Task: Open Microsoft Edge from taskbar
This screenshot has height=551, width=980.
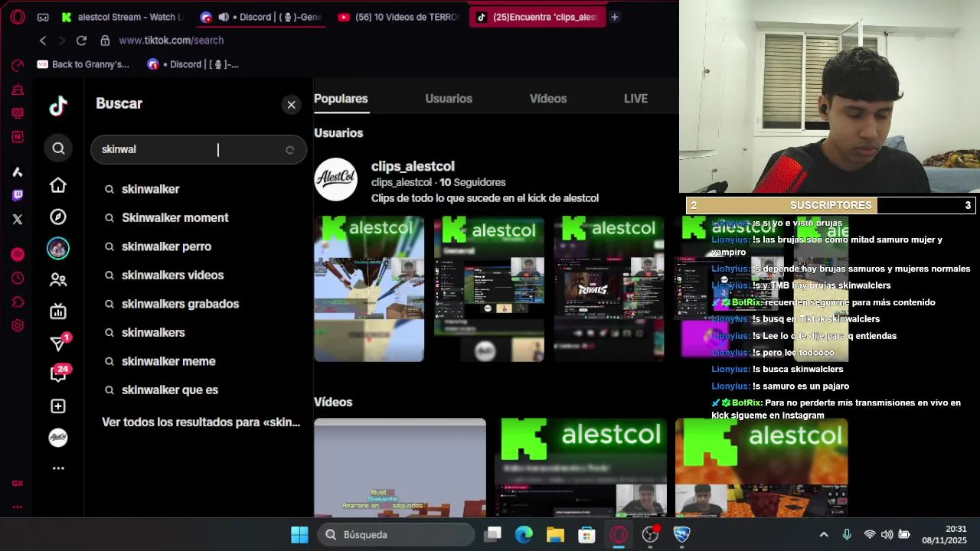Action: tap(524, 535)
